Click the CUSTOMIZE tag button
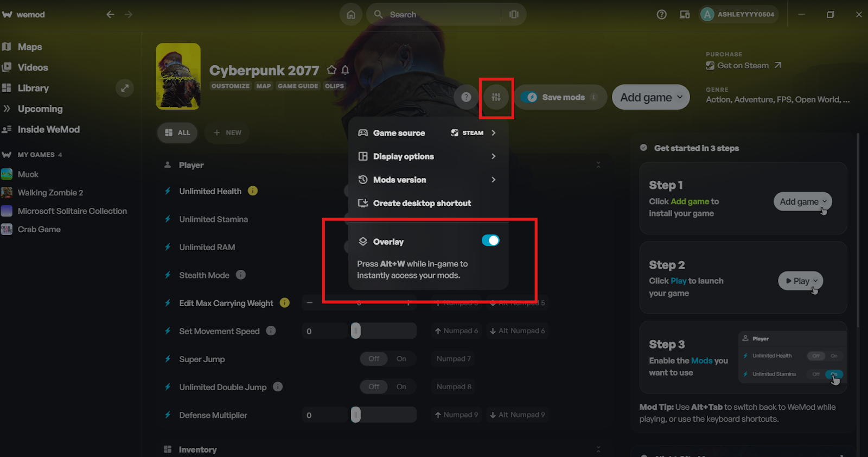The height and width of the screenshot is (457, 868). point(231,86)
